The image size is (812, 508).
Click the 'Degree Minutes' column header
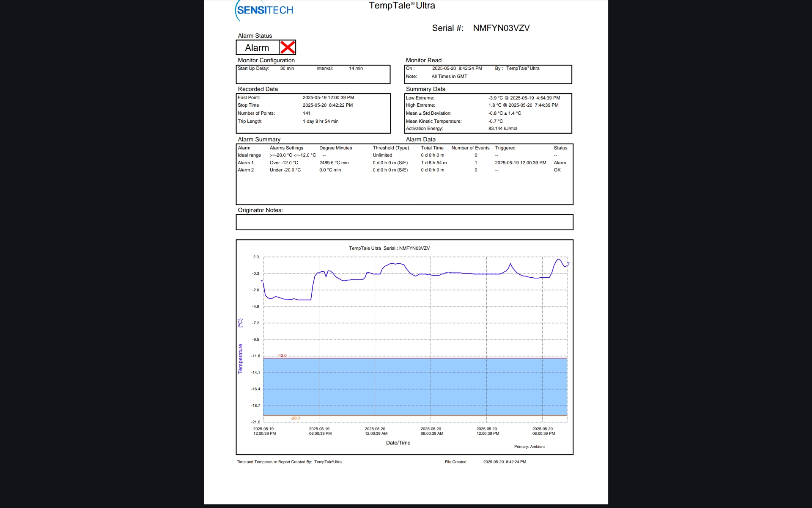tap(335, 148)
